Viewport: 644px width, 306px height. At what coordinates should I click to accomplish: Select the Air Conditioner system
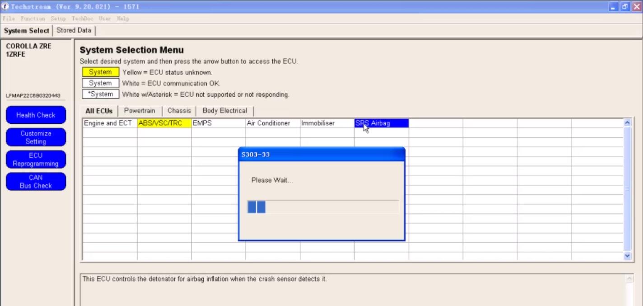pos(273,123)
